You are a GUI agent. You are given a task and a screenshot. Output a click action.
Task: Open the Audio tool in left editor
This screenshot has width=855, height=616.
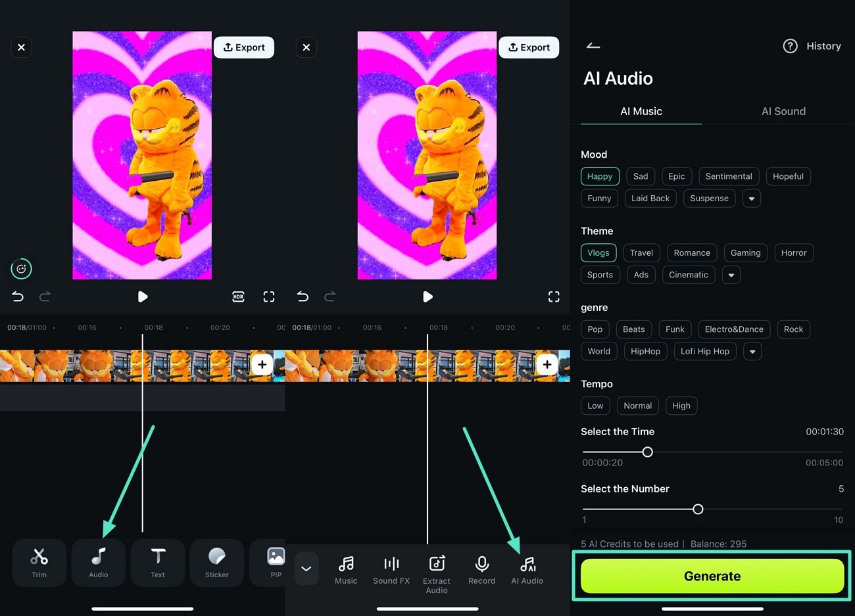point(99,563)
